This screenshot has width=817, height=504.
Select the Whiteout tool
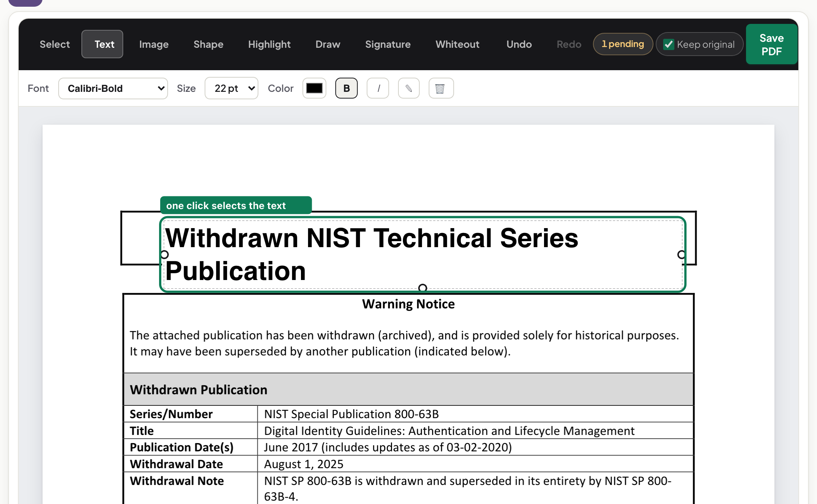[457, 44]
